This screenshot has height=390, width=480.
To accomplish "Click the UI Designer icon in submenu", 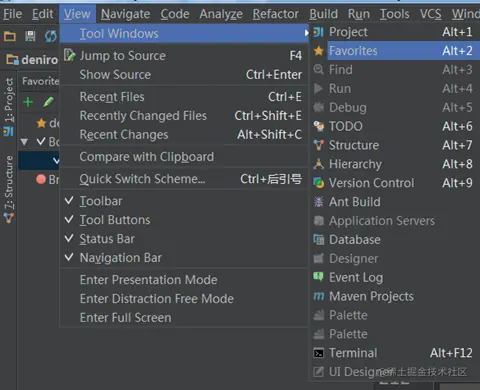I will [319, 372].
